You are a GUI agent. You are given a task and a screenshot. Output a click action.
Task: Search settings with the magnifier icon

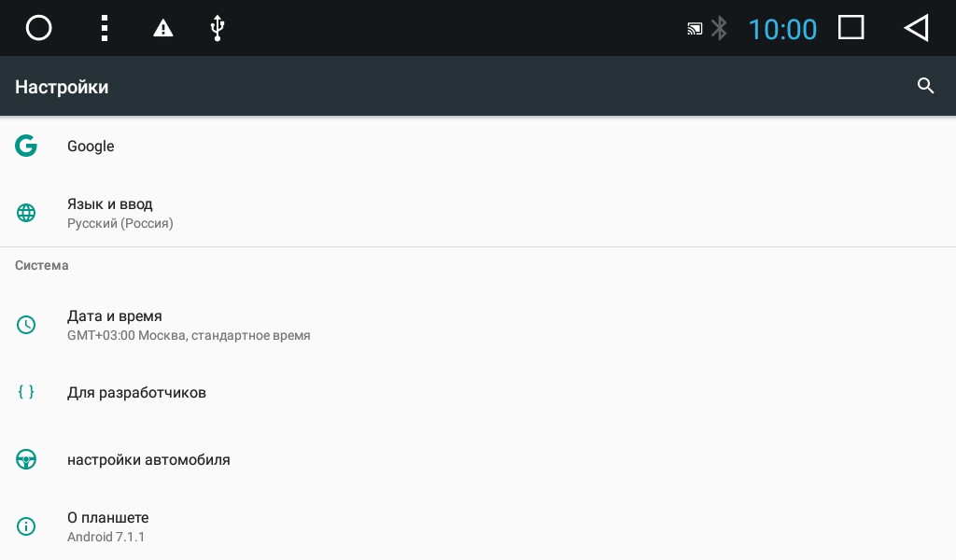(925, 86)
